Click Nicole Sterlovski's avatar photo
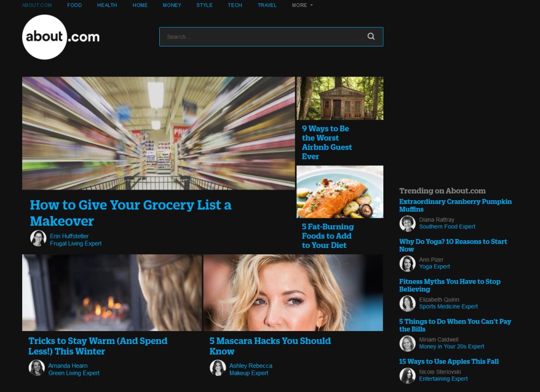Screen dimensions: 540x392 tap(408, 376)
